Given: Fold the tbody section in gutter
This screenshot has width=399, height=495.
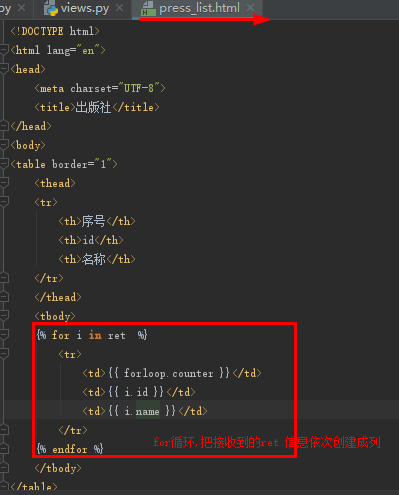Looking at the screenshot, I should pos(4,316).
